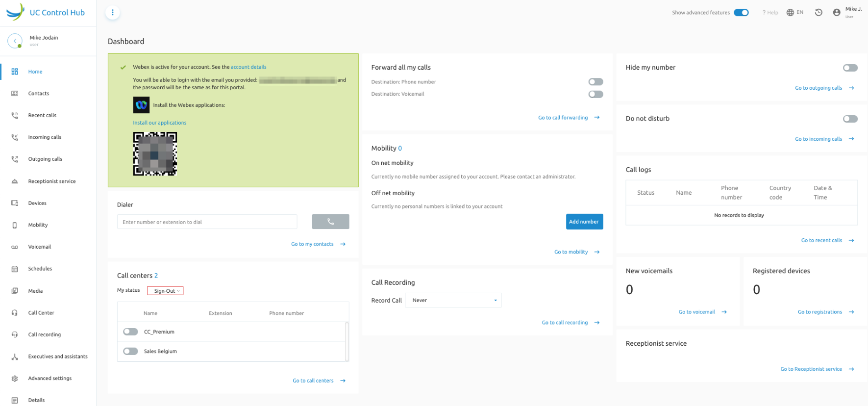Click the Call centers count 2
This screenshot has height=406, width=868.
click(x=156, y=276)
